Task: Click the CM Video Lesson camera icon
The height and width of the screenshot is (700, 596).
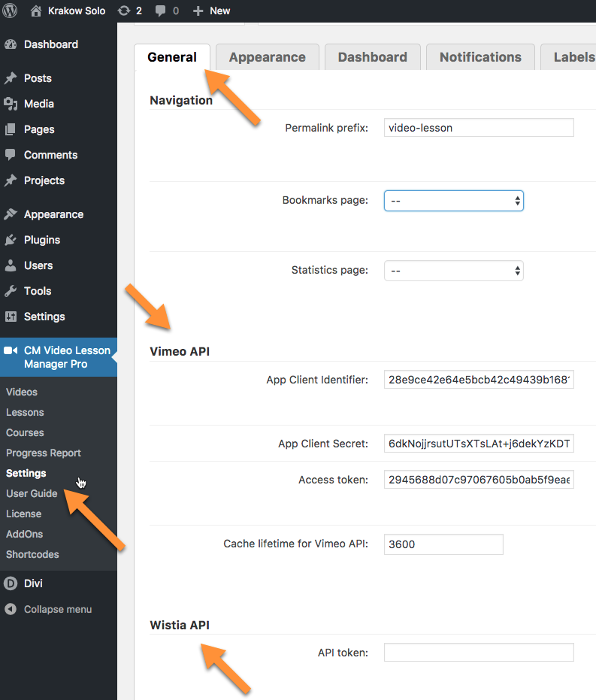Action: (11, 350)
